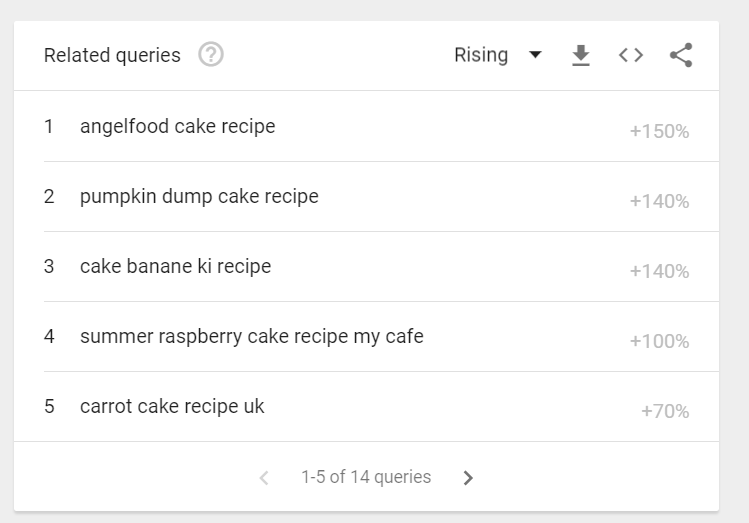
Task: Click the +150% value for angelfood
Action: (659, 131)
